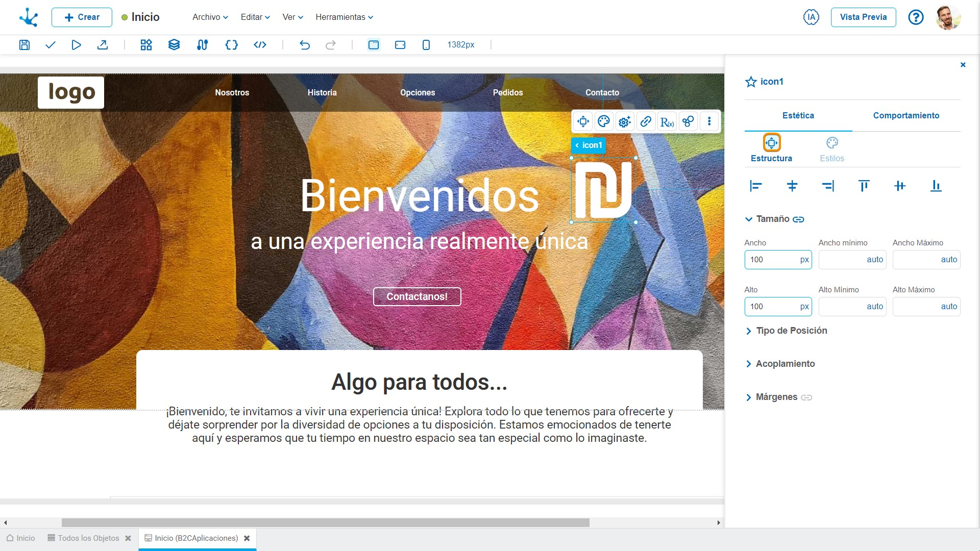Align element horizontally centered
The image size is (980, 551).
(x=792, y=186)
